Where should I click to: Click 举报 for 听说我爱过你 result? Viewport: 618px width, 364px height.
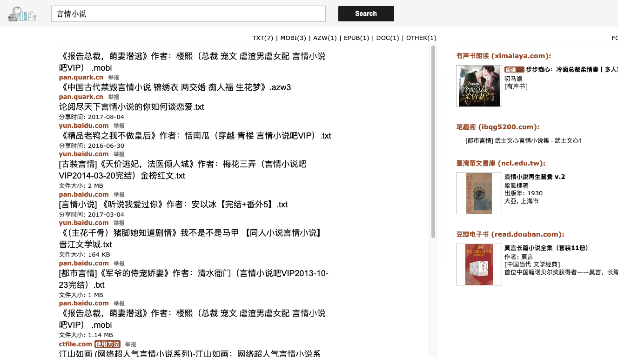(119, 223)
